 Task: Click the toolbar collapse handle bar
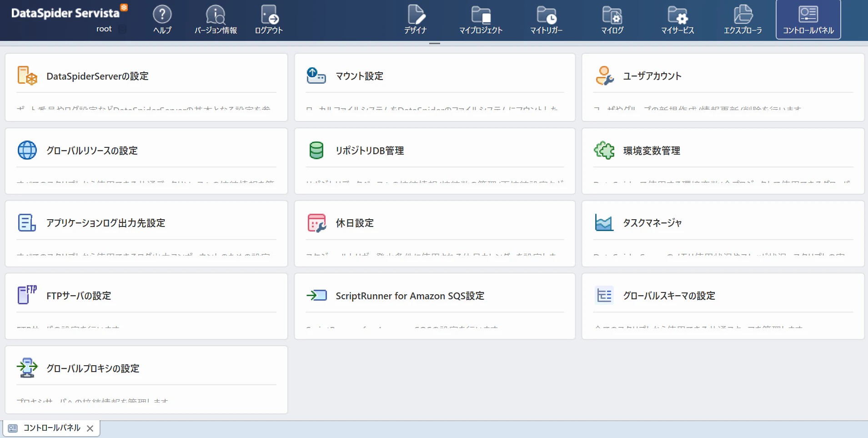pyautogui.click(x=434, y=43)
